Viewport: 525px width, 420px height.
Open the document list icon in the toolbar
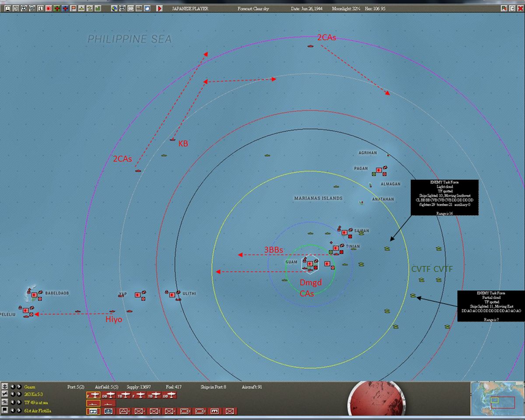click(16, 8)
